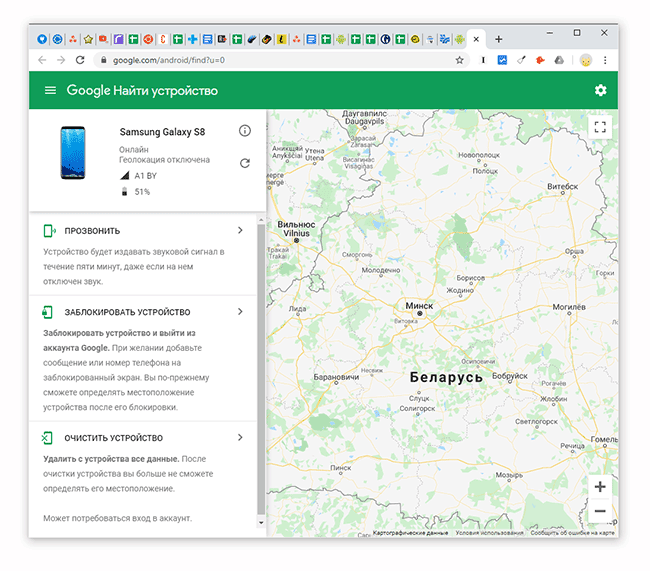Image resolution: width=650 pixels, height=571 pixels.
Task: Click the pencil extension icon
Action: (521, 60)
